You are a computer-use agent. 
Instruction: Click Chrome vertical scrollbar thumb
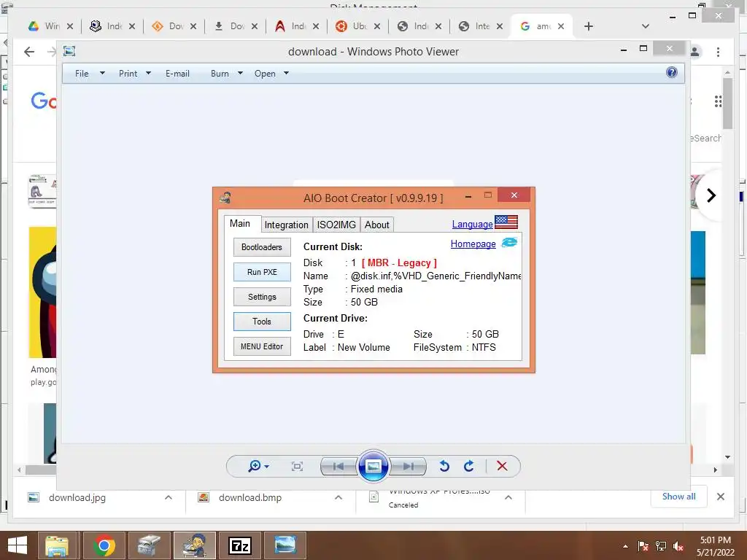727,104
